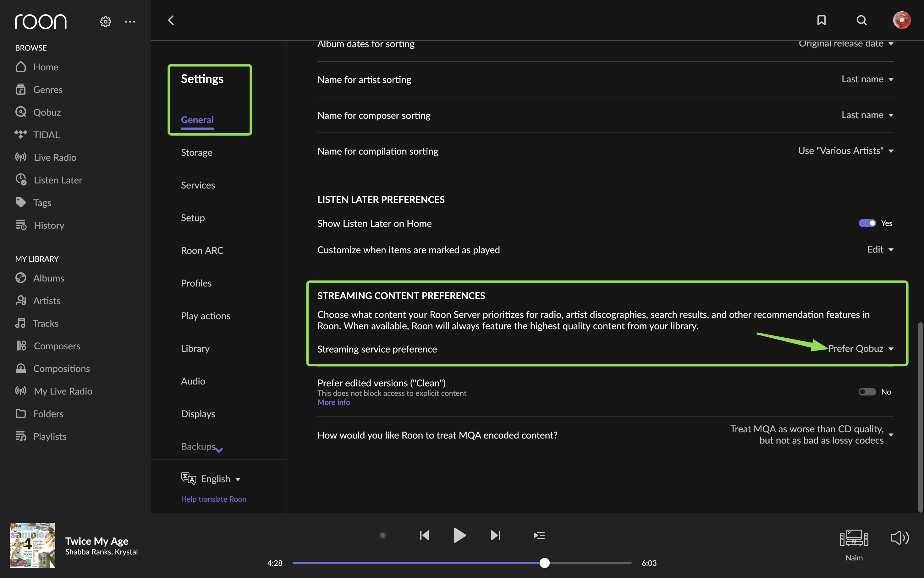This screenshot has height=578, width=924.
Task: Open the search magnifier icon
Action: coord(862,20)
